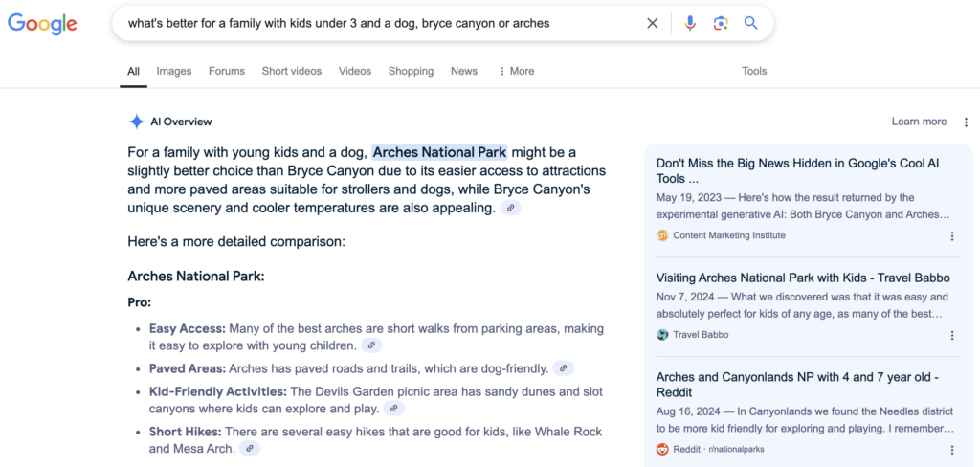The width and height of the screenshot is (980, 467).
Task: Click the Learn more link
Action: (919, 122)
